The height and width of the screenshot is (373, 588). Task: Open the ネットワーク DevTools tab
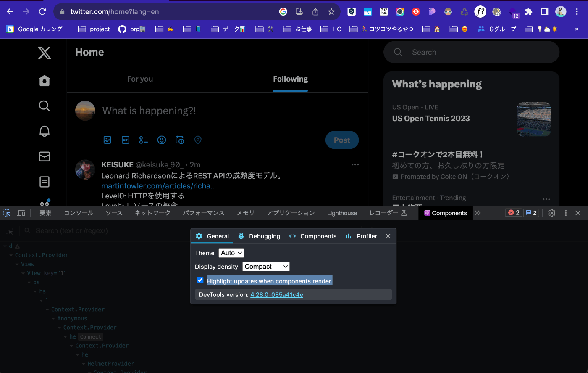(152, 213)
